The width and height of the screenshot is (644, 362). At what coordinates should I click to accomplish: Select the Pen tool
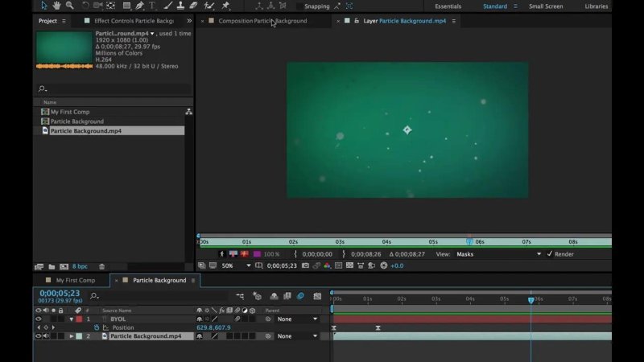pyautogui.click(x=139, y=6)
